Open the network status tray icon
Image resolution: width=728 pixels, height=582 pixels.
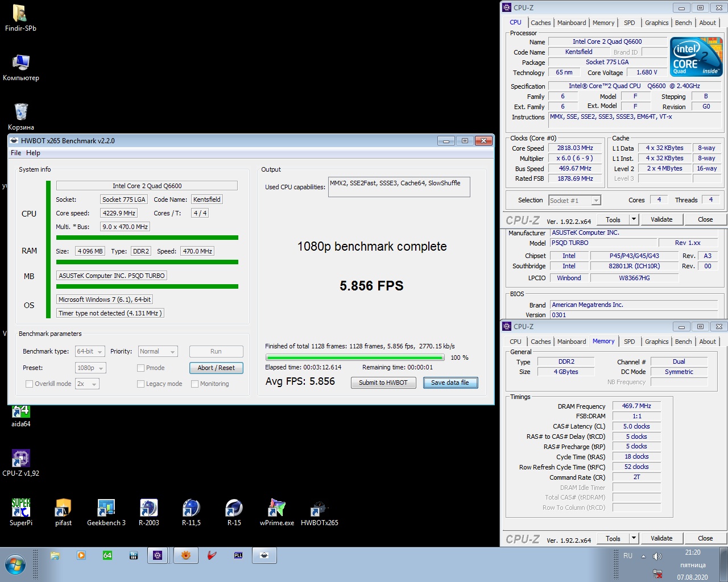[x=657, y=573]
